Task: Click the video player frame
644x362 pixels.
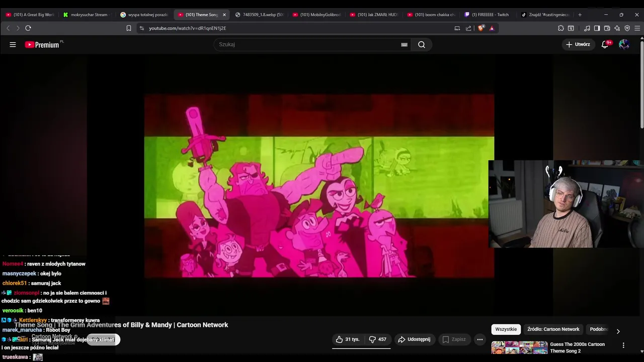Action: [319, 186]
